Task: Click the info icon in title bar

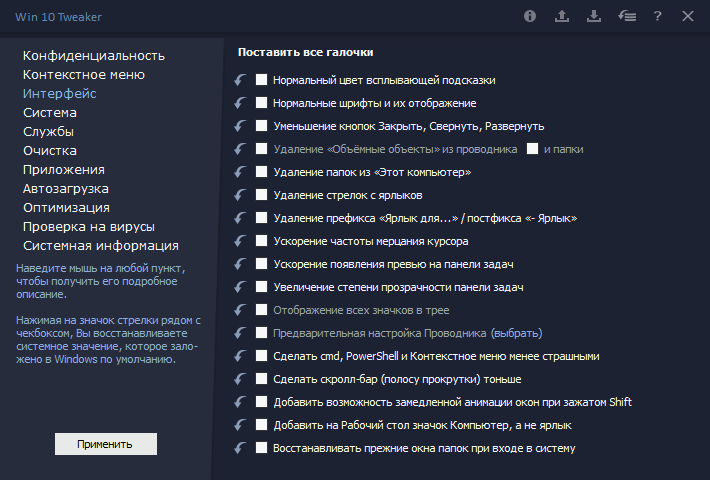Action: (530, 16)
